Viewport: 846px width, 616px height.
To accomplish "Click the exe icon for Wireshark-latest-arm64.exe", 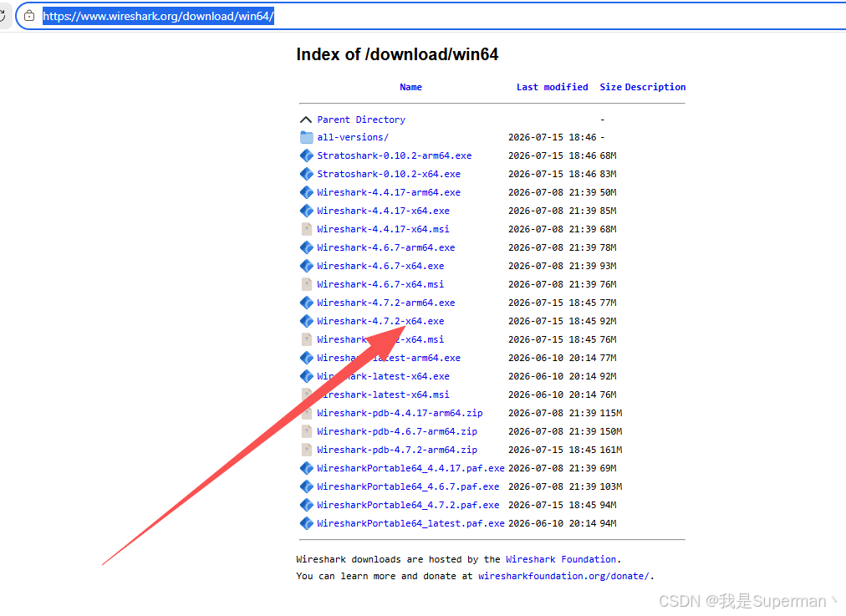I will pyautogui.click(x=307, y=358).
